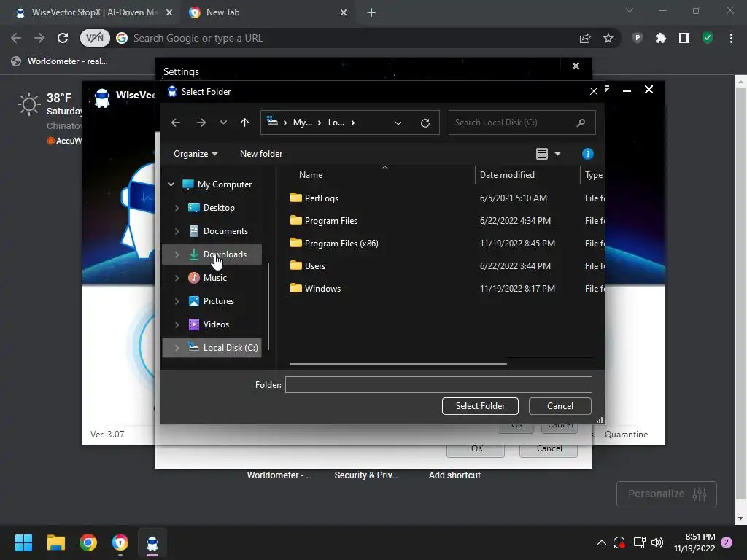Open the Organize menu

tap(196, 154)
